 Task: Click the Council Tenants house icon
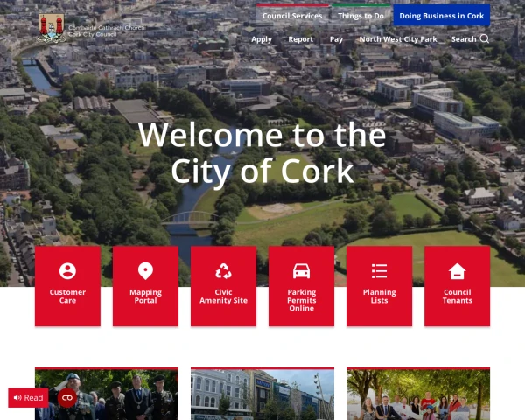click(458, 271)
